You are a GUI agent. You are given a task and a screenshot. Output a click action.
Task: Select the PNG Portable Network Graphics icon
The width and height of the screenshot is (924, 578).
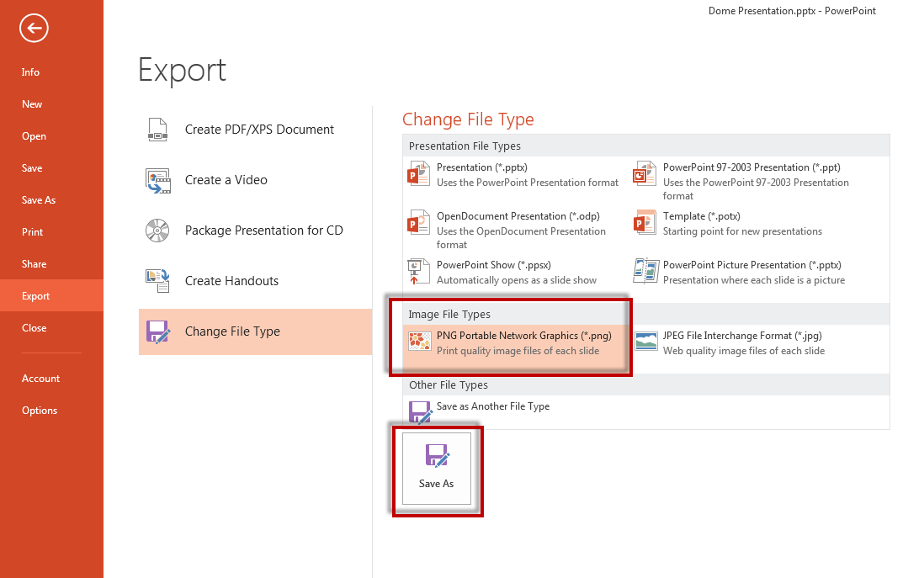point(419,342)
